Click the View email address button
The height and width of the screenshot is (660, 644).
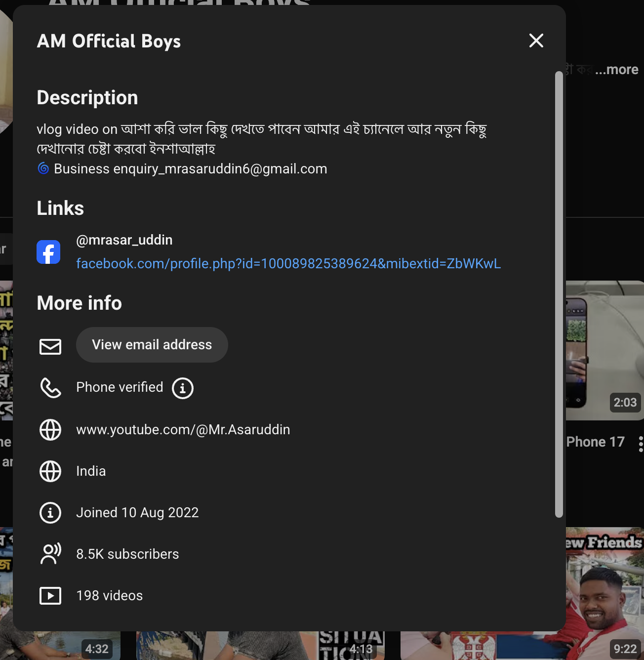point(152,345)
